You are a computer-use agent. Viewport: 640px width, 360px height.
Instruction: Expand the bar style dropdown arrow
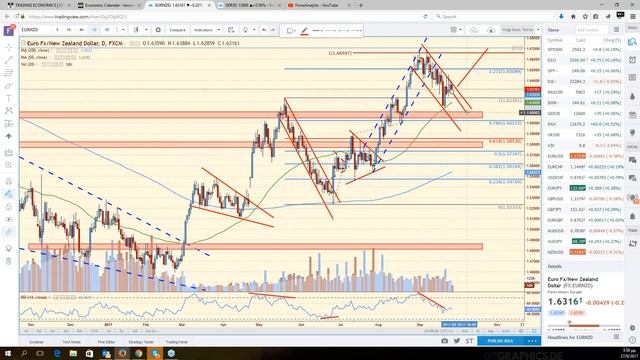click(146, 30)
